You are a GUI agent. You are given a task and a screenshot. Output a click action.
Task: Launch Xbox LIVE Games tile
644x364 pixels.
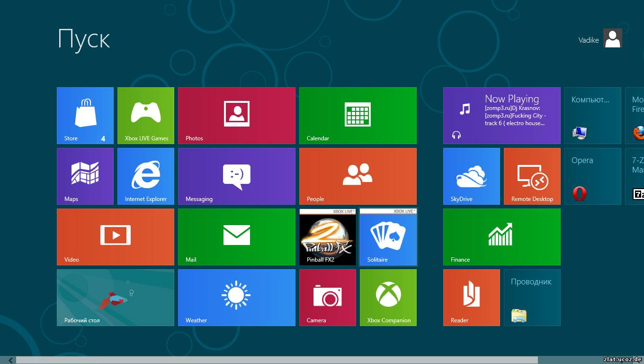146,116
